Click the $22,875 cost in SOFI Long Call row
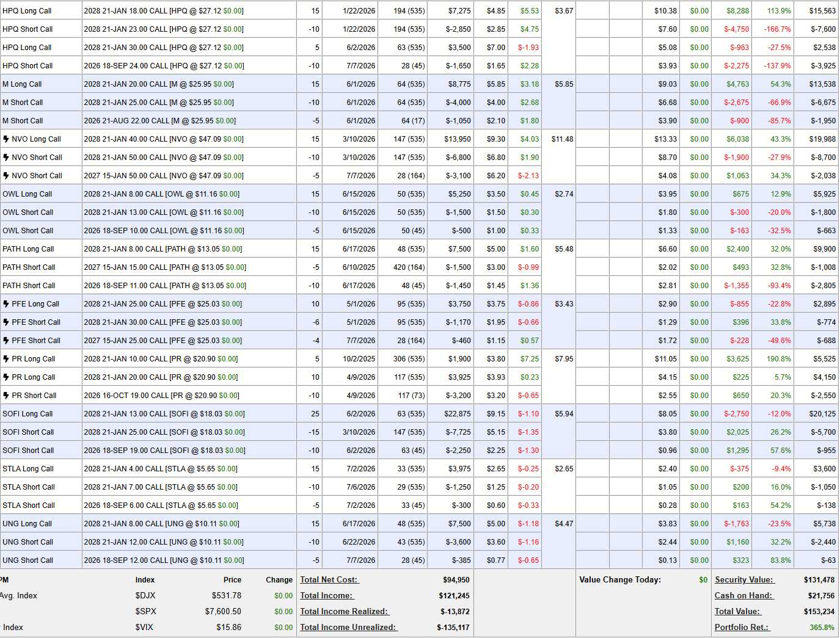This screenshot has height=638, width=840. click(458, 414)
